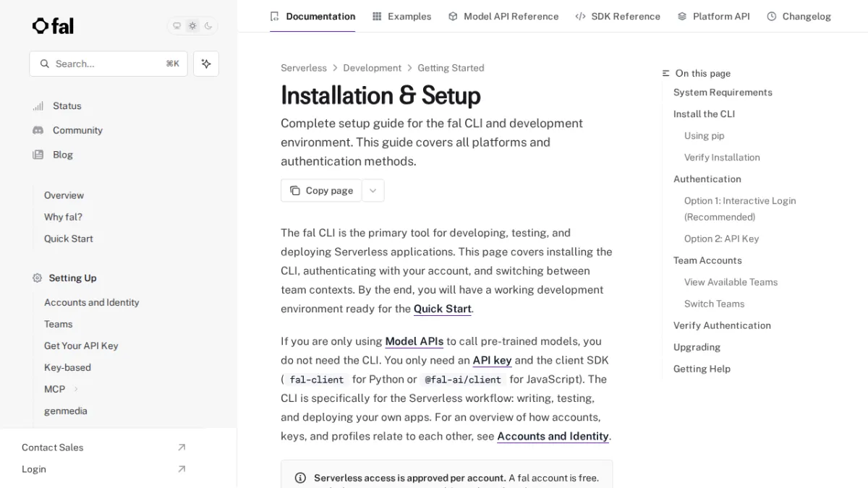Open Get Your API Key page
This screenshot has height=488, width=868.
(x=81, y=346)
